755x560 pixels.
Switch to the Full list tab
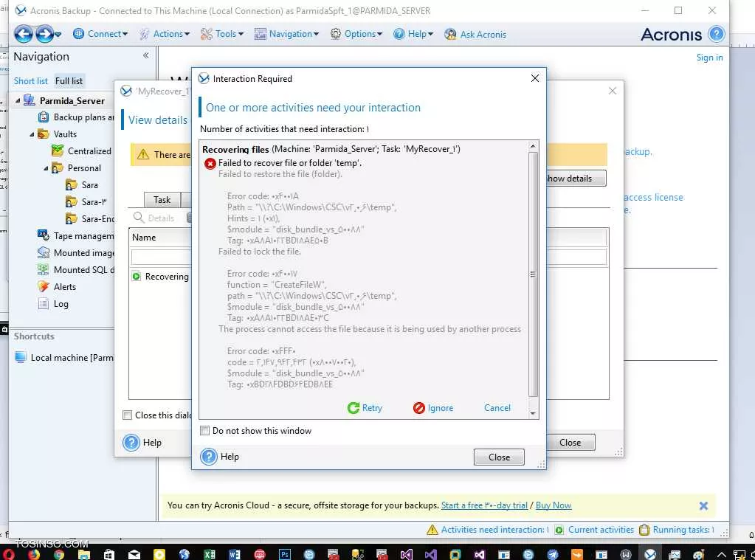click(69, 81)
